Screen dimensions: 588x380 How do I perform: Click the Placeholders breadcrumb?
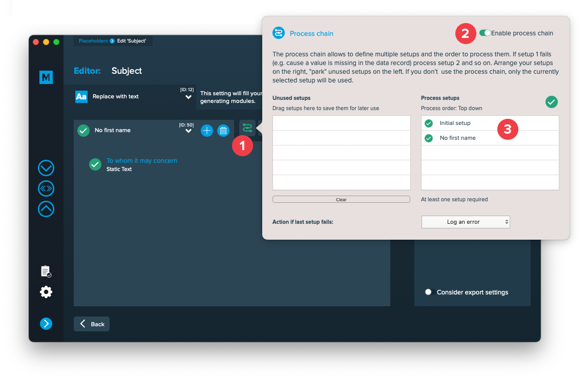click(93, 41)
